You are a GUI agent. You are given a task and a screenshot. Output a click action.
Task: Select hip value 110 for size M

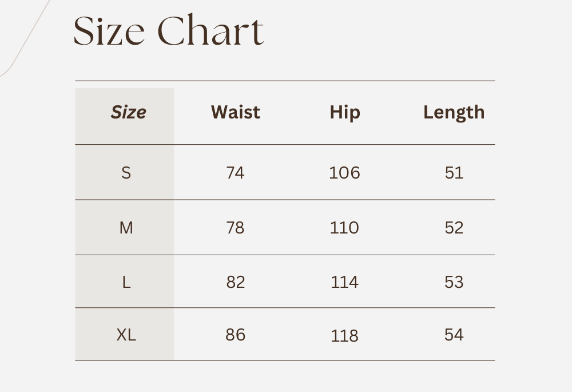tap(345, 228)
